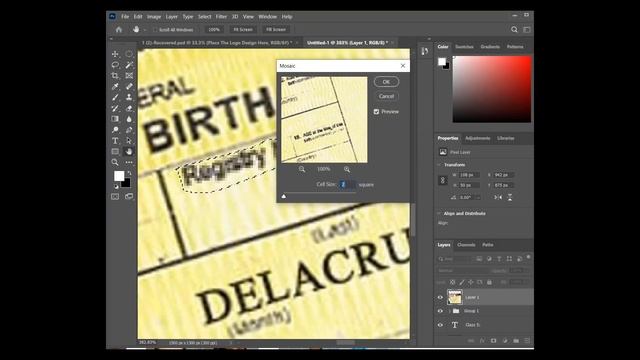The width and height of the screenshot is (640, 360).
Task: Switch to the Adjustments tab
Action: coord(478,138)
